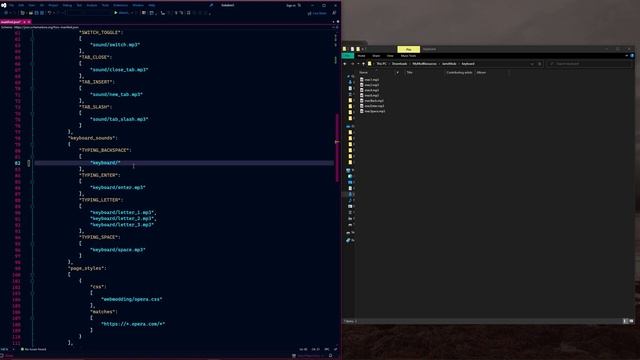
Task: Click "webmodding/opera.css" string in the code
Action: click(131, 299)
